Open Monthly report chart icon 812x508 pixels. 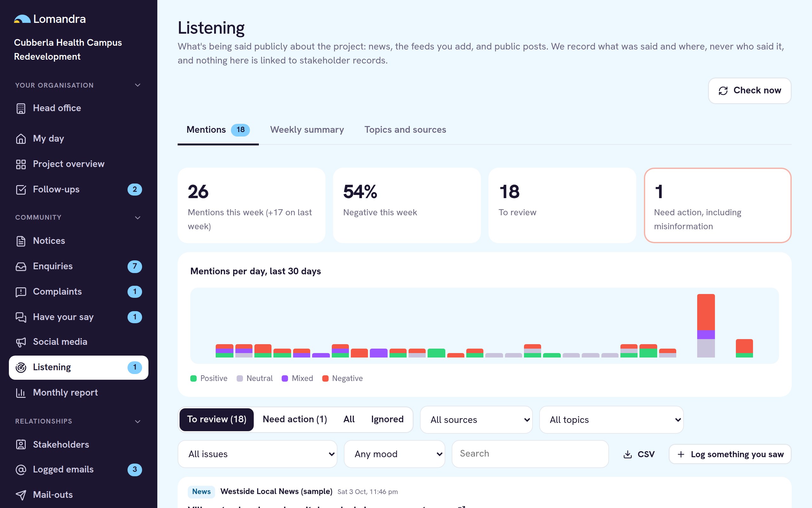(21, 393)
